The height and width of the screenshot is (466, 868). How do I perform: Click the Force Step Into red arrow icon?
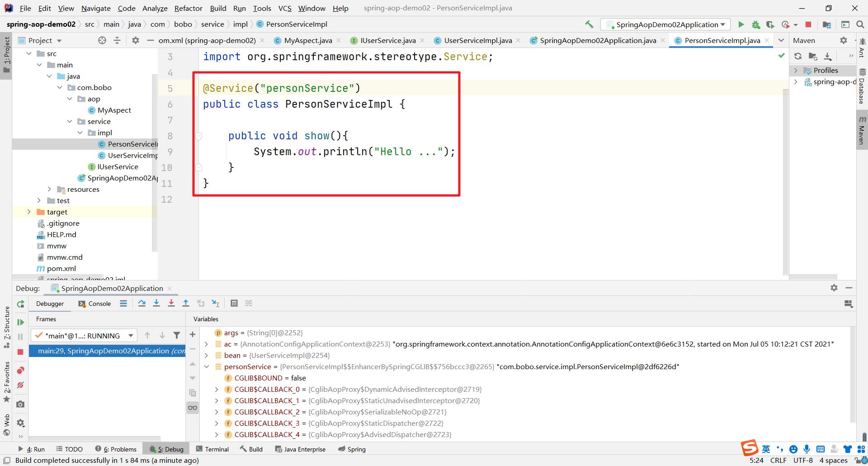point(171,303)
